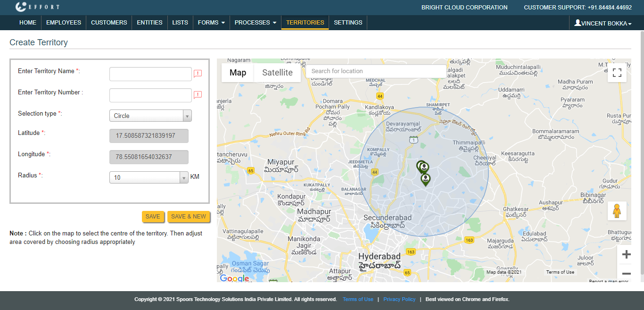Open the Radius dropdown

(149, 177)
